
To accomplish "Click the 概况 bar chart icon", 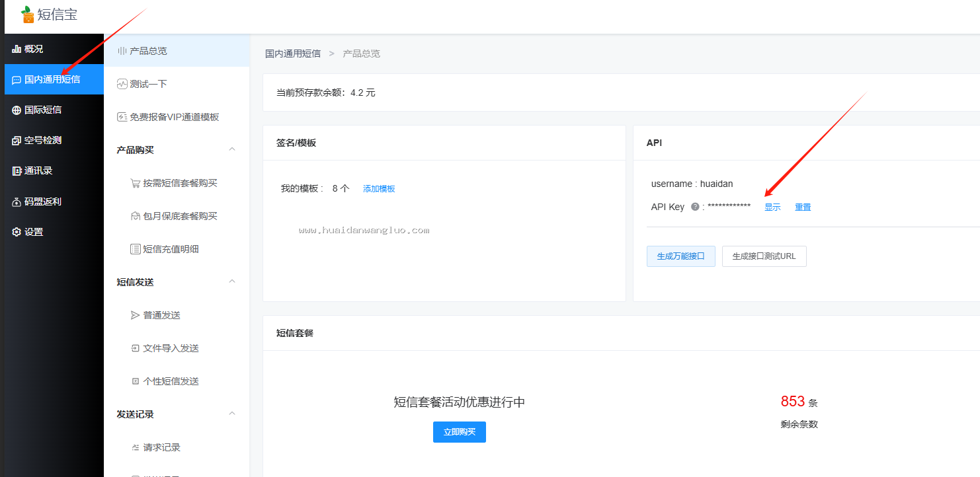I will click(17, 49).
